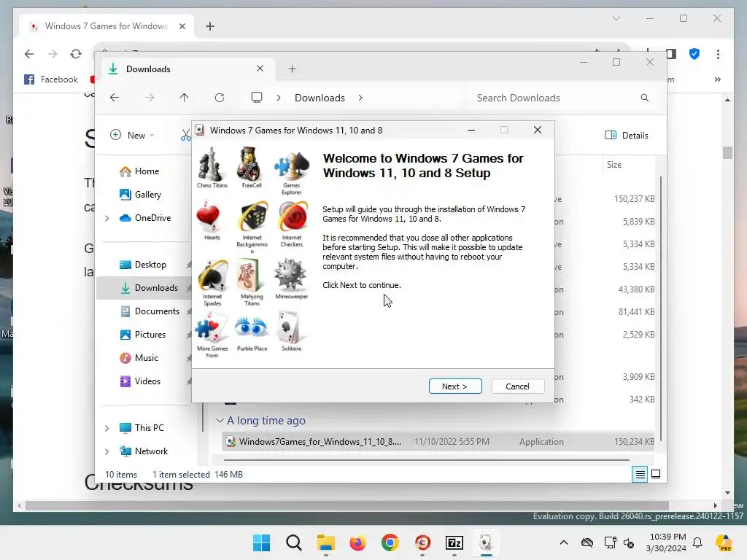Click the Chess Titans icon
Image resolution: width=747 pixels, height=560 pixels.
[211, 164]
